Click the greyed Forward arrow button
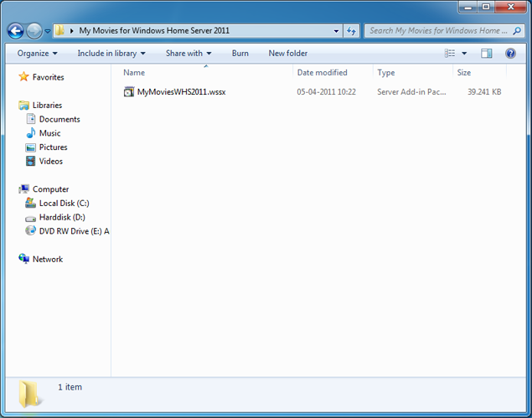532x418 pixels. 34,31
